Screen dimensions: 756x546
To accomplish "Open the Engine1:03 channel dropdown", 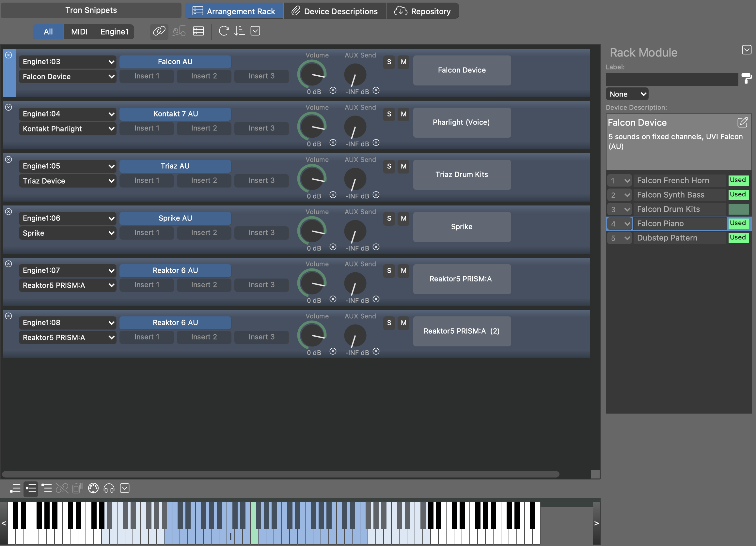I will (x=68, y=62).
